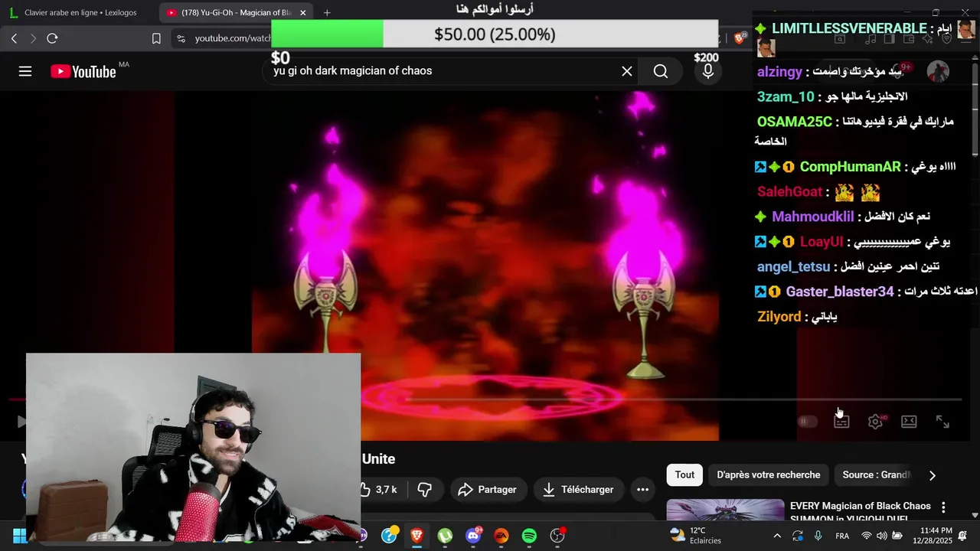980x551 pixels.
Task: Open network quick settings Wi-Fi icon
Action: pyautogui.click(x=867, y=536)
